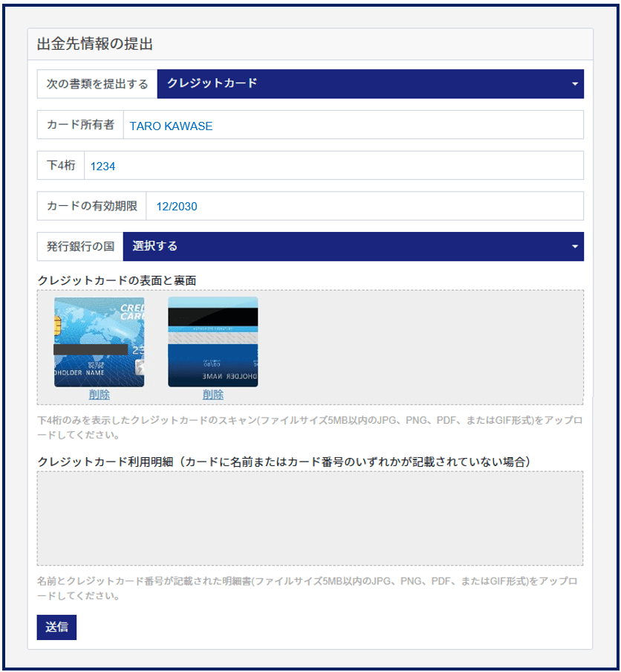This screenshot has height=672, width=621.
Task: Click the カードの有効期限 label
Action: (92, 206)
